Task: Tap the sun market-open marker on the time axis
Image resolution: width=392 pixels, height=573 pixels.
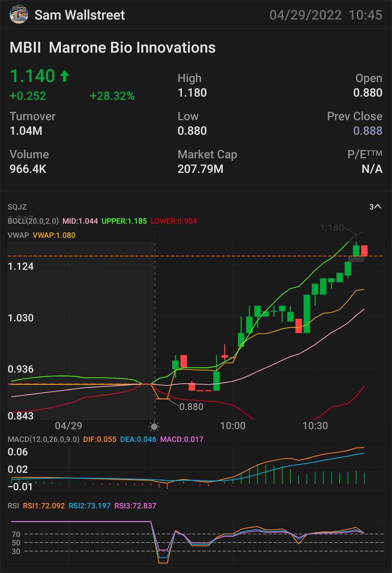Action: [154, 426]
